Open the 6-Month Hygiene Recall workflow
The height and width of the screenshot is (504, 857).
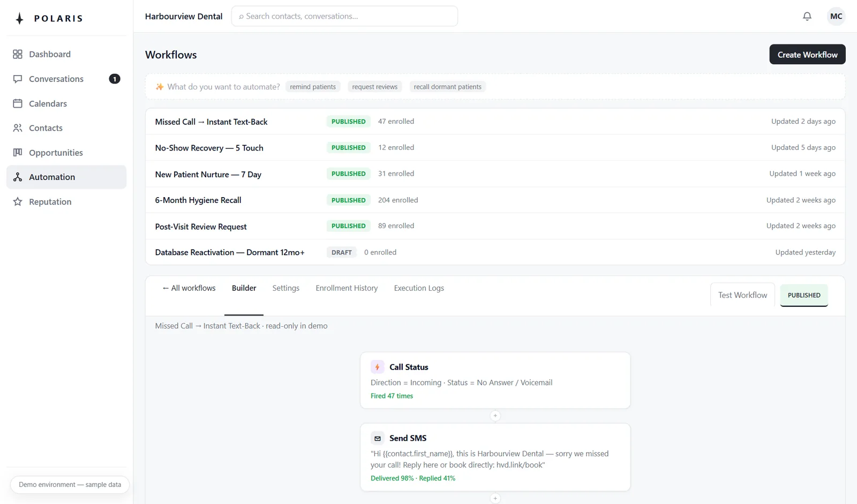[x=495, y=200]
